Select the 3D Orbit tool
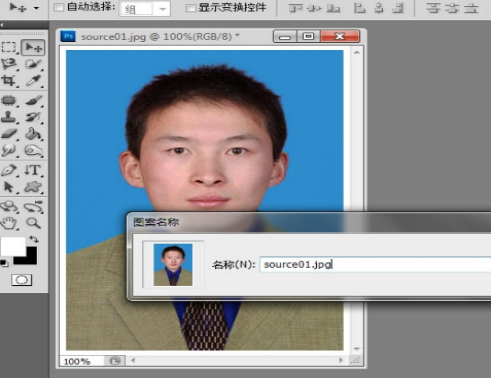The width and height of the screenshot is (492, 378). point(33,207)
